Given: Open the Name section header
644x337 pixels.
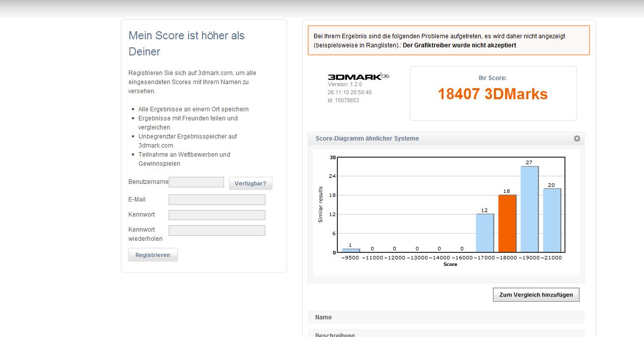Looking at the screenshot, I should (446, 317).
